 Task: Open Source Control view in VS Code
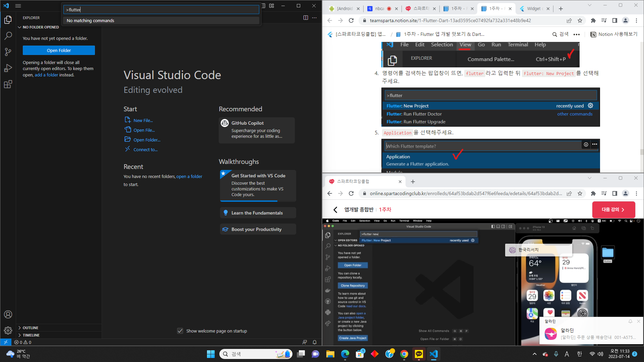click(x=8, y=52)
